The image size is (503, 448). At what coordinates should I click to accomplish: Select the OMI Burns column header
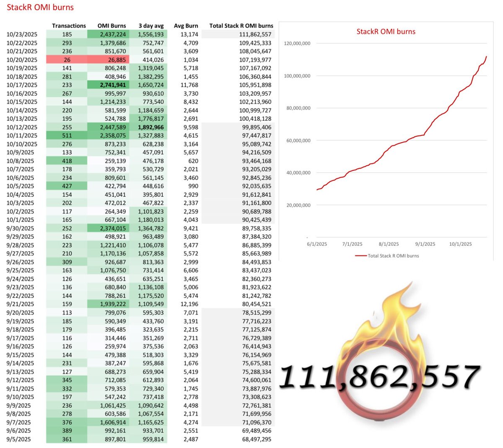click(x=111, y=26)
